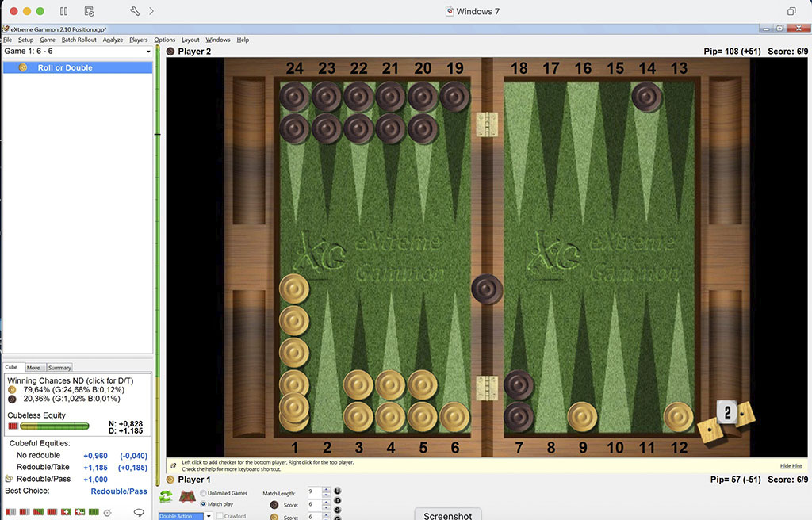
Task: Click the (-0,040) equity difference
Action: click(133, 456)
